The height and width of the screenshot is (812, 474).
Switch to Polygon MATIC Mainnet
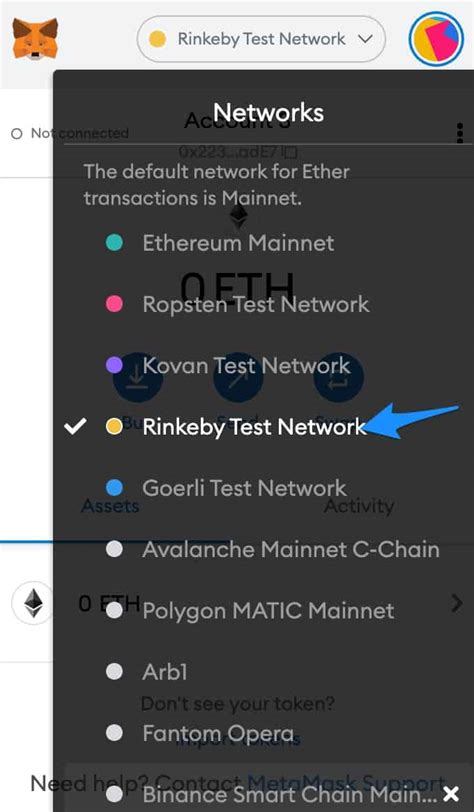(268, 611)
